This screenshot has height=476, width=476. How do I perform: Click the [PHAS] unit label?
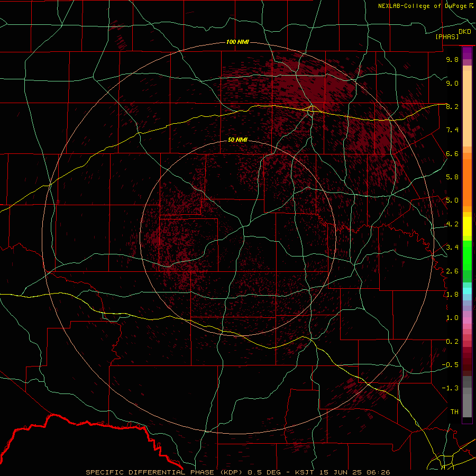pyautogui.click(x=447, y=37)
